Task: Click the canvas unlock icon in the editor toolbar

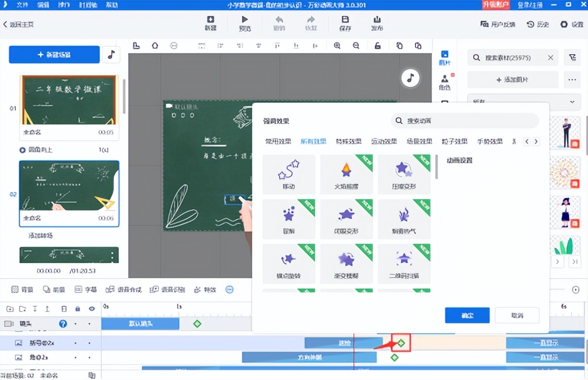Action: [x=377, y=46]
